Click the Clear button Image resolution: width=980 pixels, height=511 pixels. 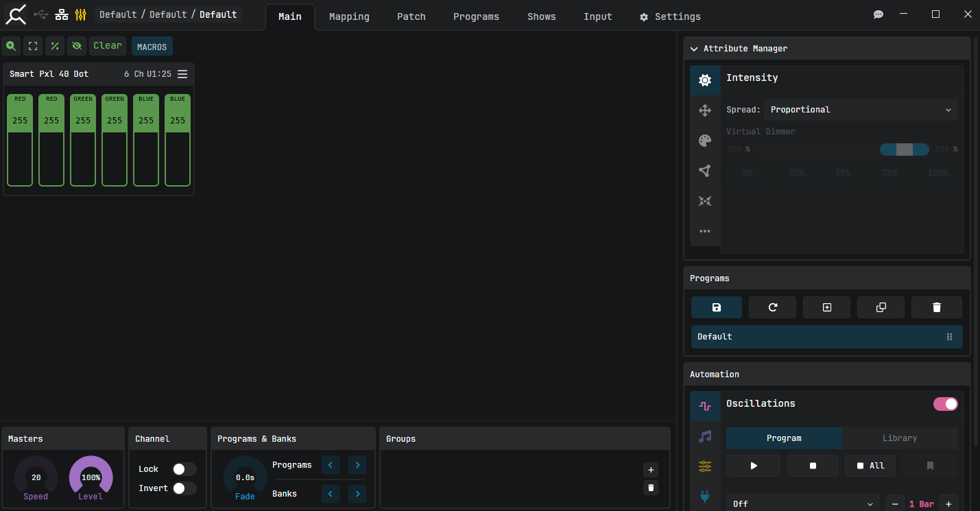[108, 46]
